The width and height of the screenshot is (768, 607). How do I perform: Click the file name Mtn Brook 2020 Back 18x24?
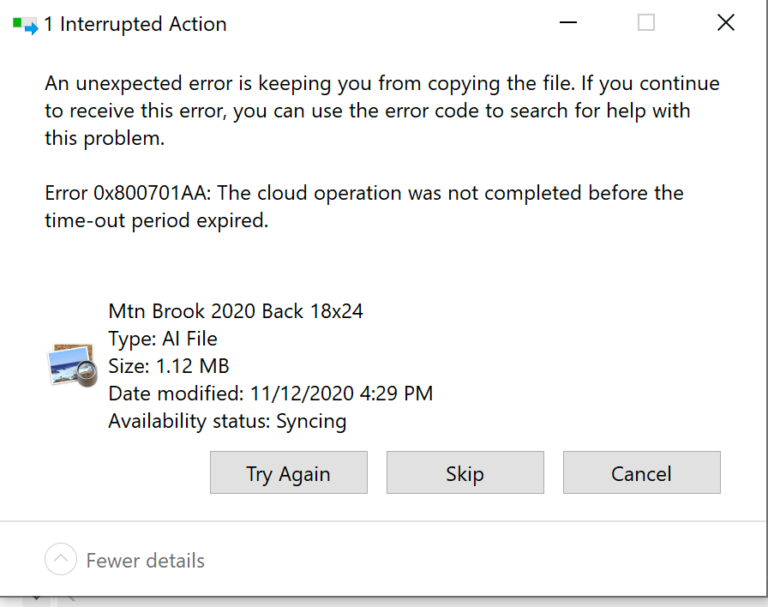(x=235, y=311)
